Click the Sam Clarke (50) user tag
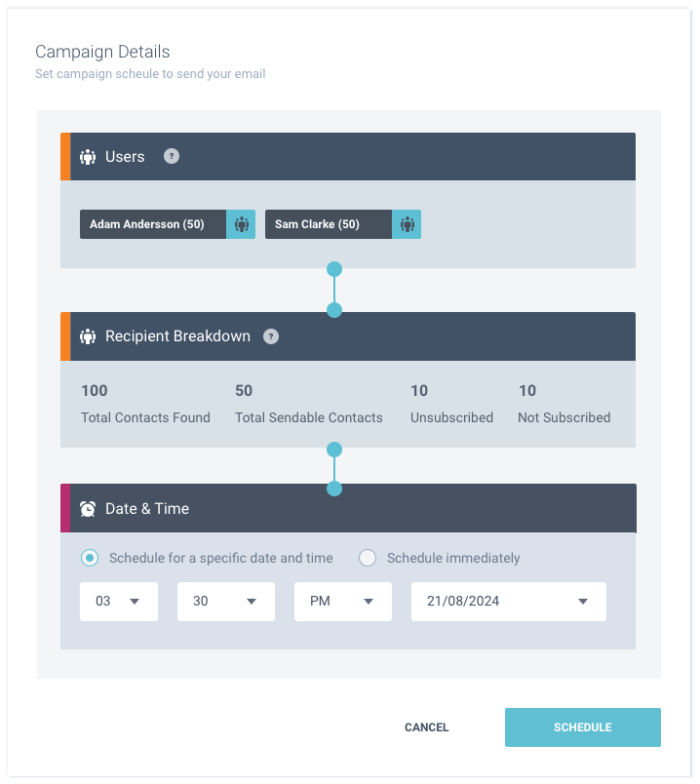The height and width of the screenshot is (784, 700). pyautogui.click(x=329, y=224)
